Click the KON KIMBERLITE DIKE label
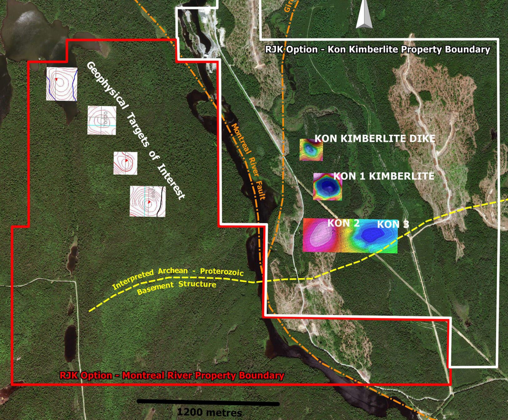508x420 pixels. point(375,138)
